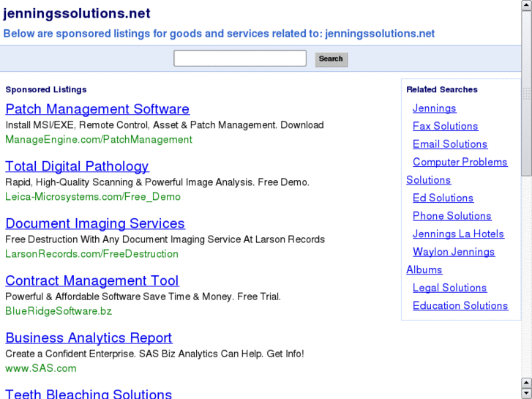Open the Teeth Bleaching Solutions listing

89,394
